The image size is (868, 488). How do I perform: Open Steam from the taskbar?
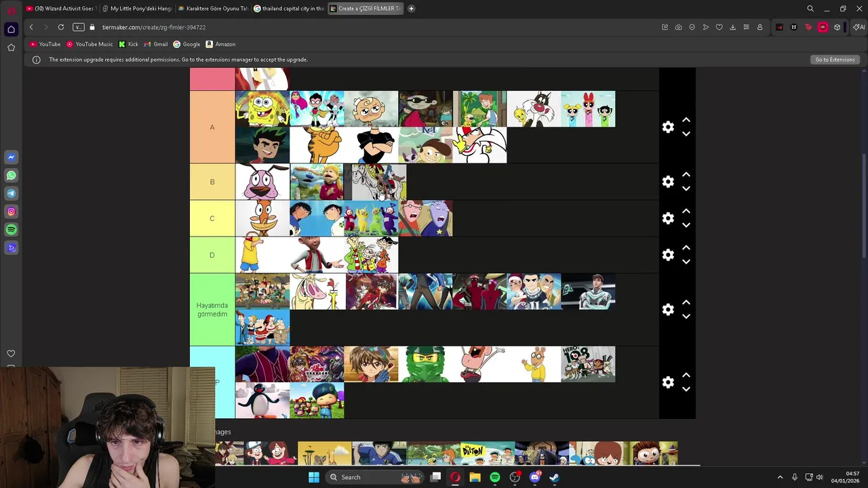click(554, 477)
